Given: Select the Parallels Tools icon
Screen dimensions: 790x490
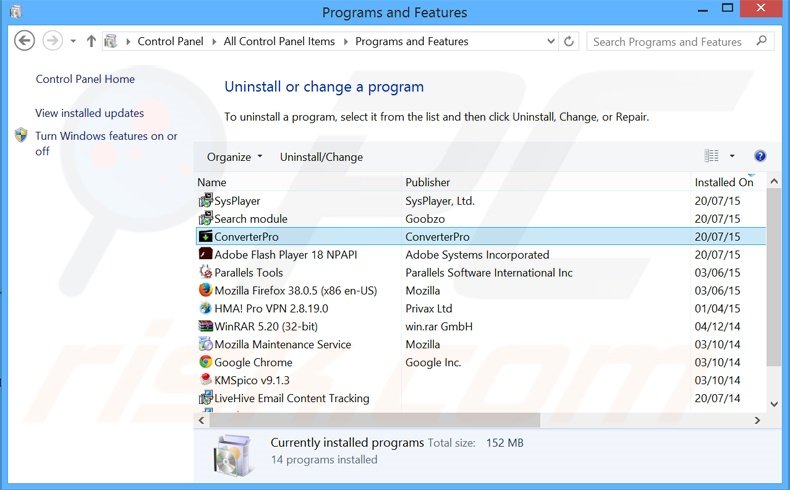Looking at the screenshot, I should (x=206, y=272).
